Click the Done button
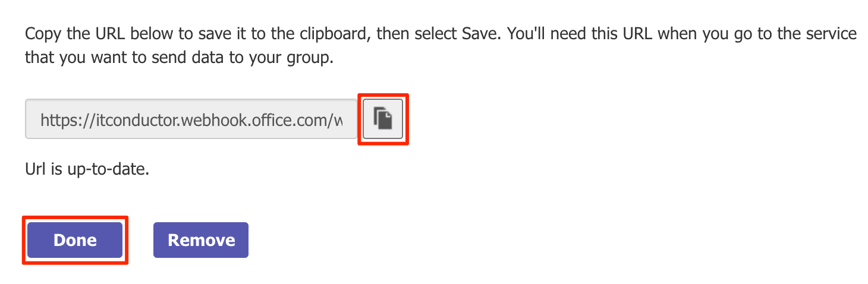This screenshot has width=868, height=284. [75, 240]
